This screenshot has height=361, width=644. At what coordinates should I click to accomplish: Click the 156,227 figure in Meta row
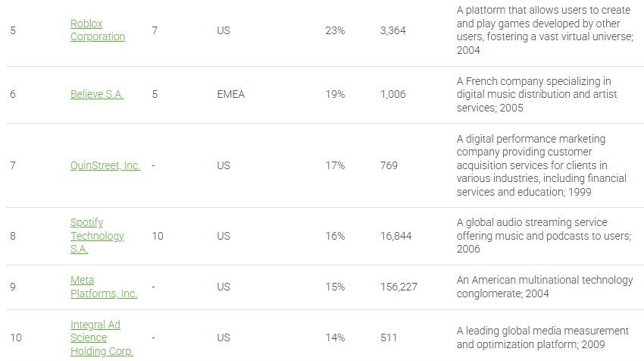click(x=399, y=287)
